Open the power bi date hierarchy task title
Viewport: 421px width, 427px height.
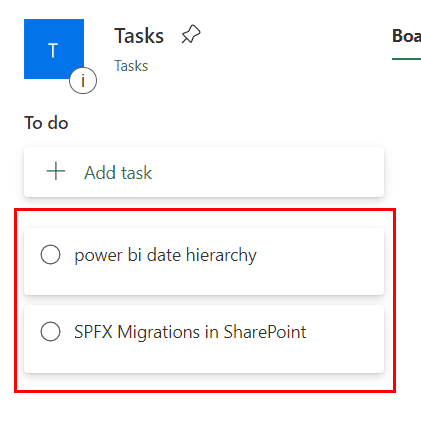(165, 255)
